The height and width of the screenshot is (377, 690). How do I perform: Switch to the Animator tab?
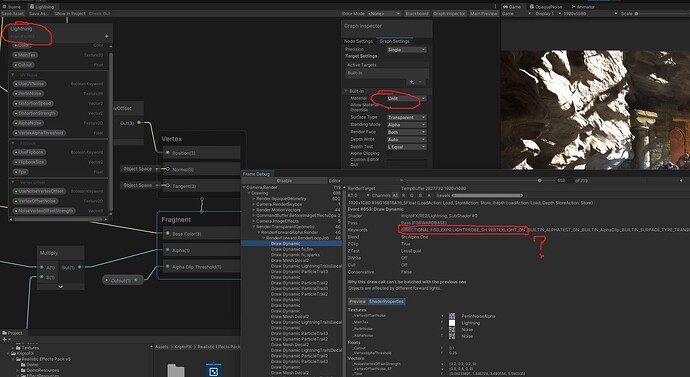click(583, 7)
